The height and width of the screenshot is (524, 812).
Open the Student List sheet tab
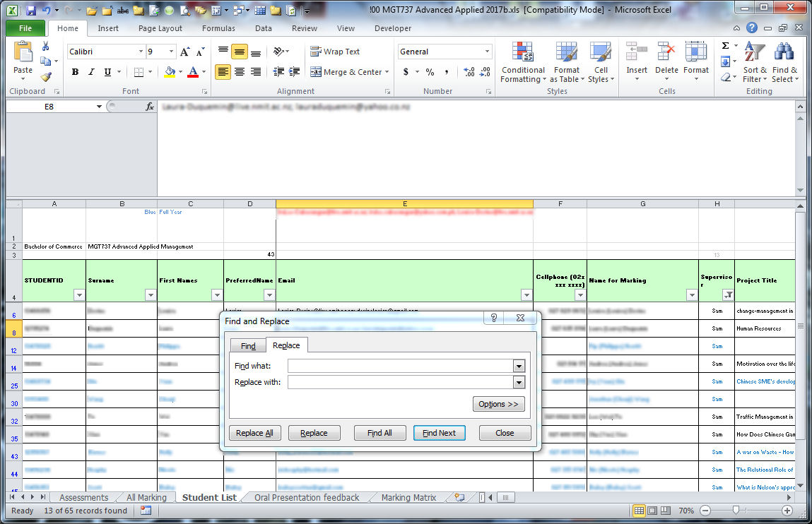(x=208, y=497)
